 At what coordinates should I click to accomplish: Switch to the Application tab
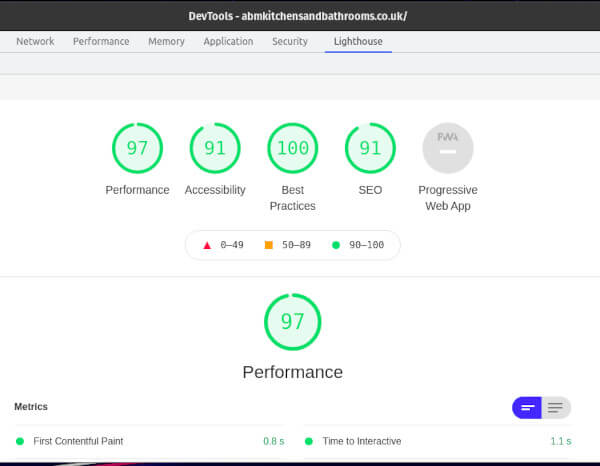pyautogui.click(x=228, y=41)
